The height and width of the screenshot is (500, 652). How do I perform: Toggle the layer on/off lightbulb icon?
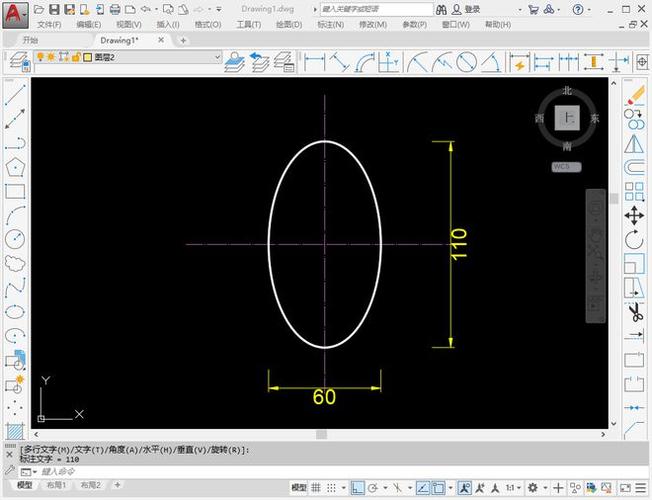41,58
